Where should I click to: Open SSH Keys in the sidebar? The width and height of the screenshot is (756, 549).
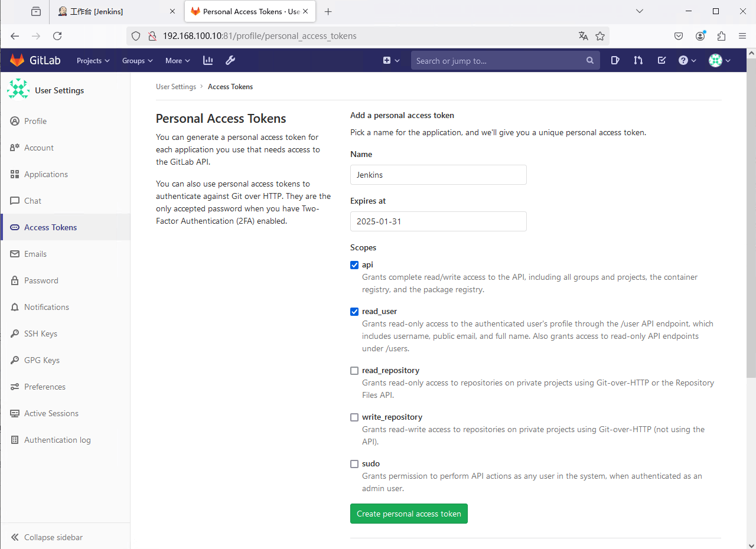tap(40, 334)
